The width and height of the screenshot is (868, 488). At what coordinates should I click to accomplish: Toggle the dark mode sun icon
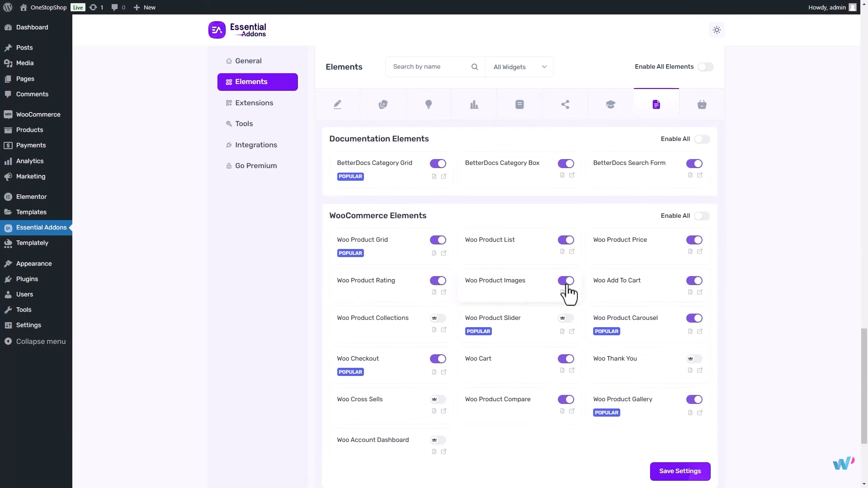(x=717, y=29)
